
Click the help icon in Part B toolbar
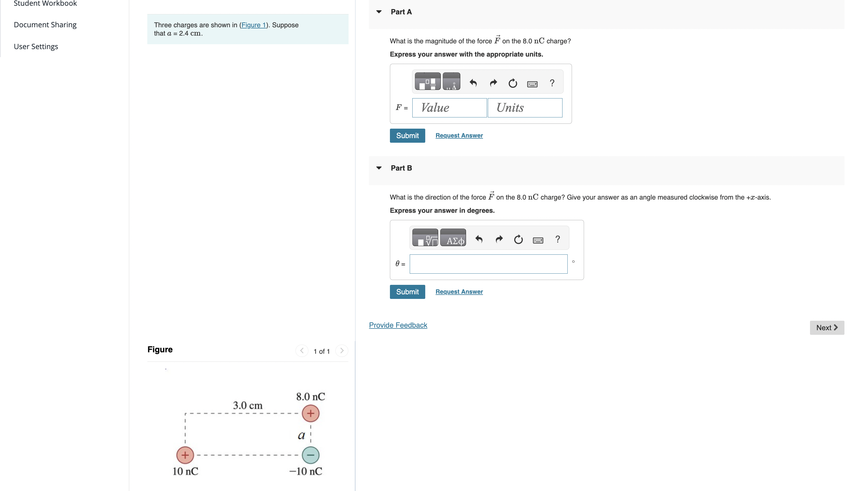(557, 239)
